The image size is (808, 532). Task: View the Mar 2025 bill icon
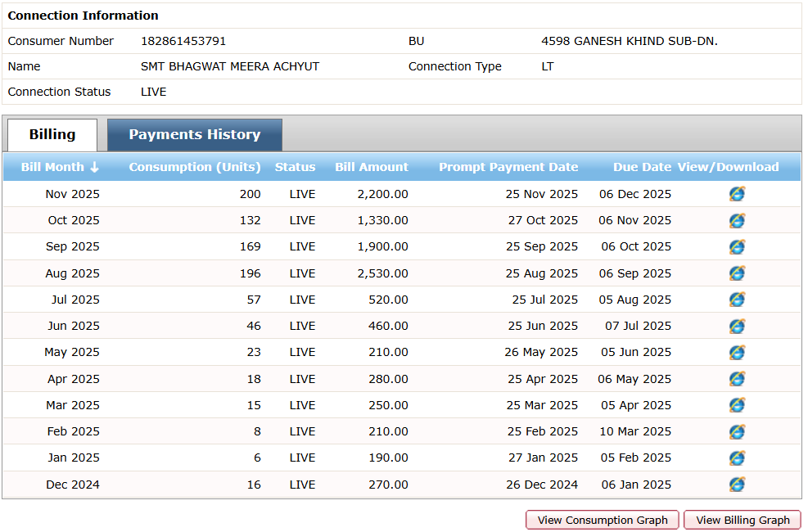click(x=737, y=405)
